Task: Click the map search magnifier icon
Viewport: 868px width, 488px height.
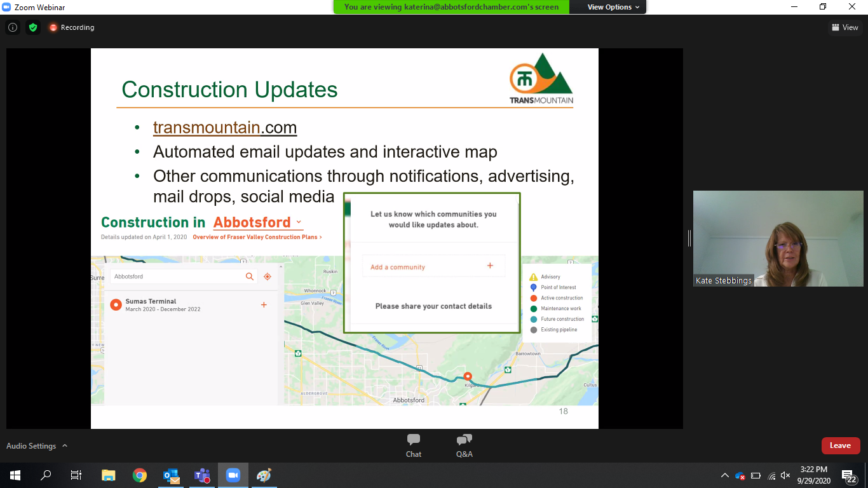Action: [250, 276]
